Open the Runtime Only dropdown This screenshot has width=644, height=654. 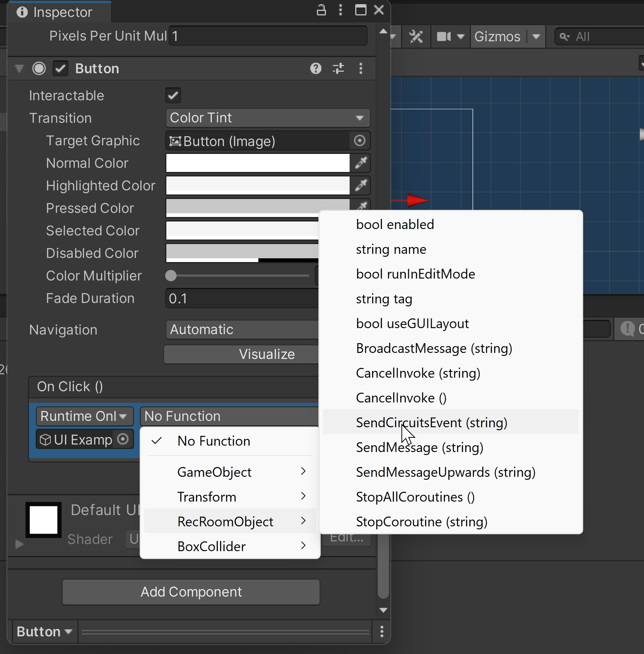84,416
